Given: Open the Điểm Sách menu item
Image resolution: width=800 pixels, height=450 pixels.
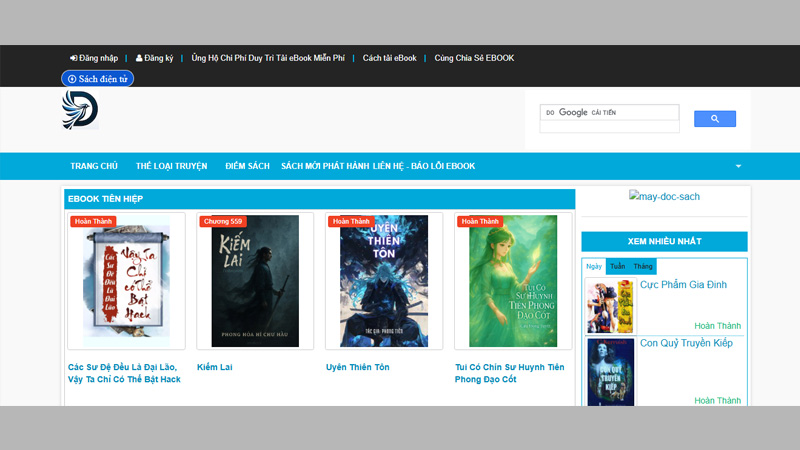Looking at the screenshot, I should click(247, 166).
